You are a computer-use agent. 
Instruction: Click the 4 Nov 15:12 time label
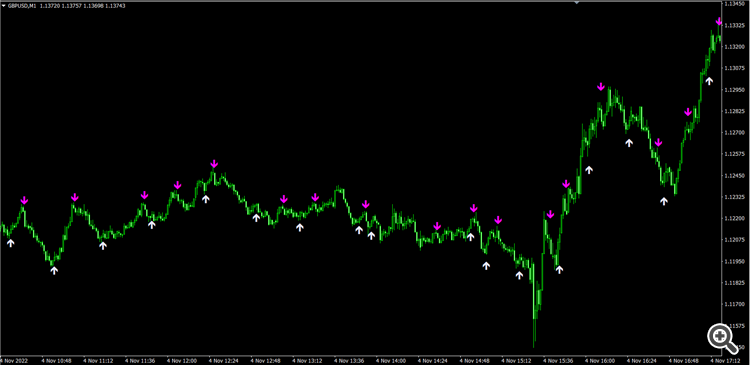pos(517,361)
